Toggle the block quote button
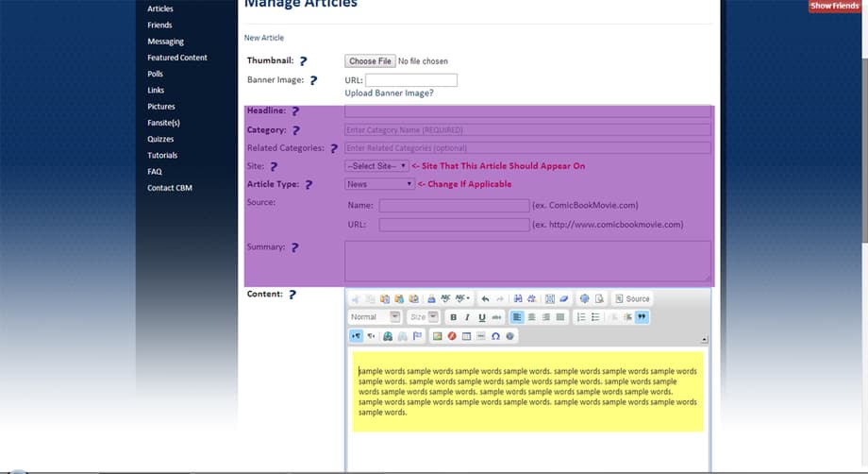The width and height of the screenshot is (868, 474). click(642, 317)
